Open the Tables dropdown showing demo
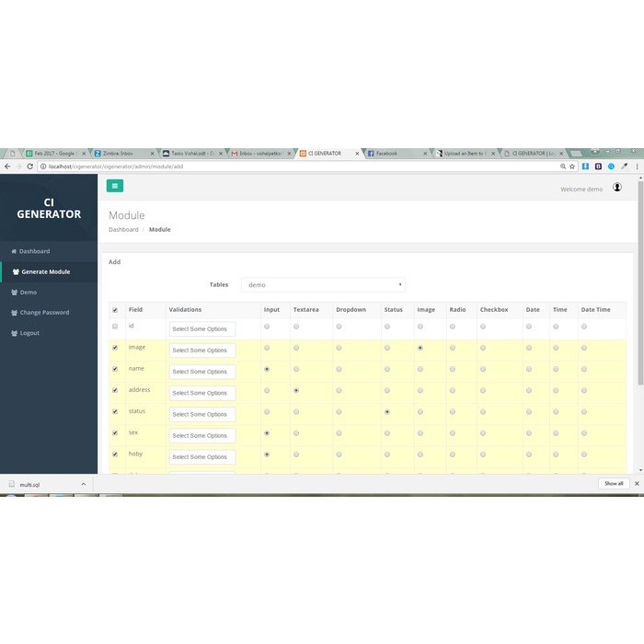Viewport: 644px width, 644px height. tap(323, 285)
